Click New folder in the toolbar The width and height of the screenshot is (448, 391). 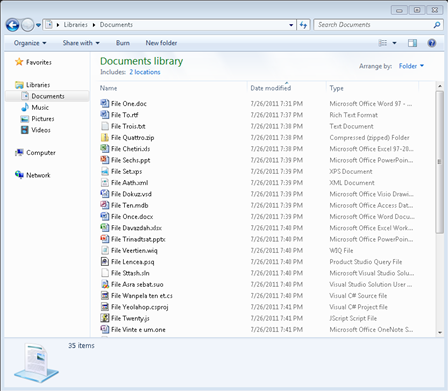click(161, 43)
